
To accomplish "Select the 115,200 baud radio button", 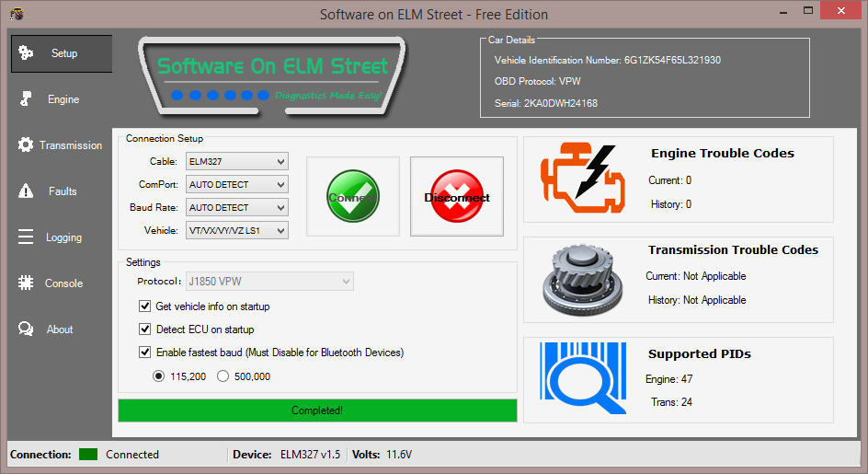I will tap(158, 376).
